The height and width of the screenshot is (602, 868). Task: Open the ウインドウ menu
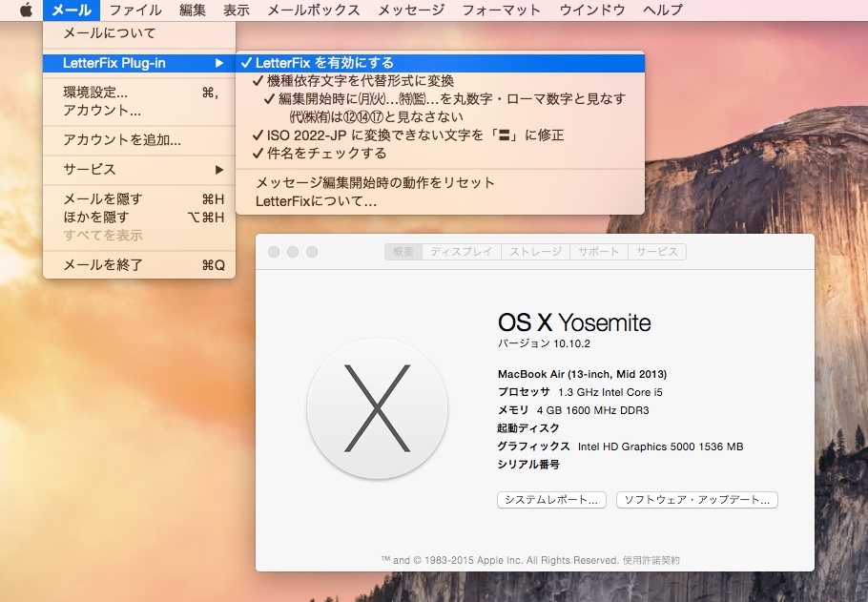click(x=591, y=10)
